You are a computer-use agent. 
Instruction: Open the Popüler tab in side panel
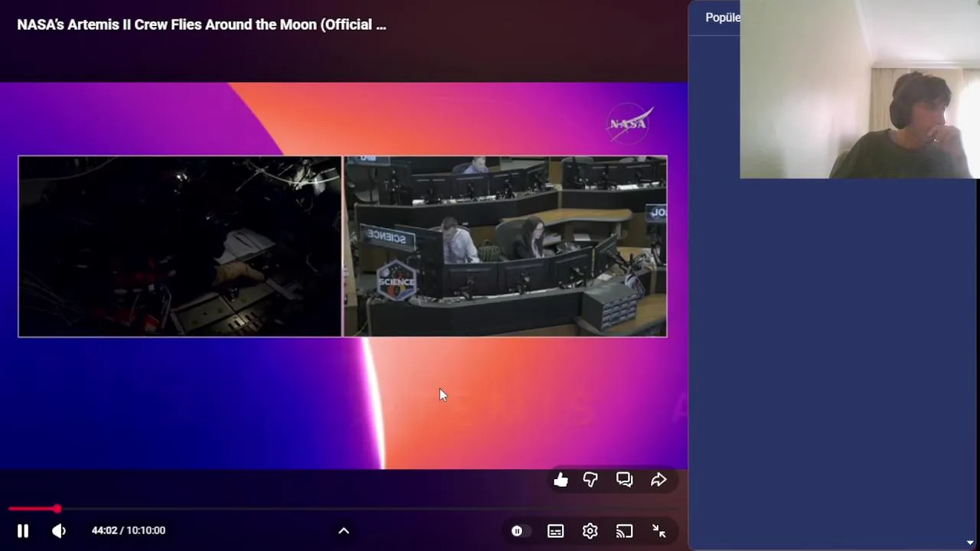point(723,18)
